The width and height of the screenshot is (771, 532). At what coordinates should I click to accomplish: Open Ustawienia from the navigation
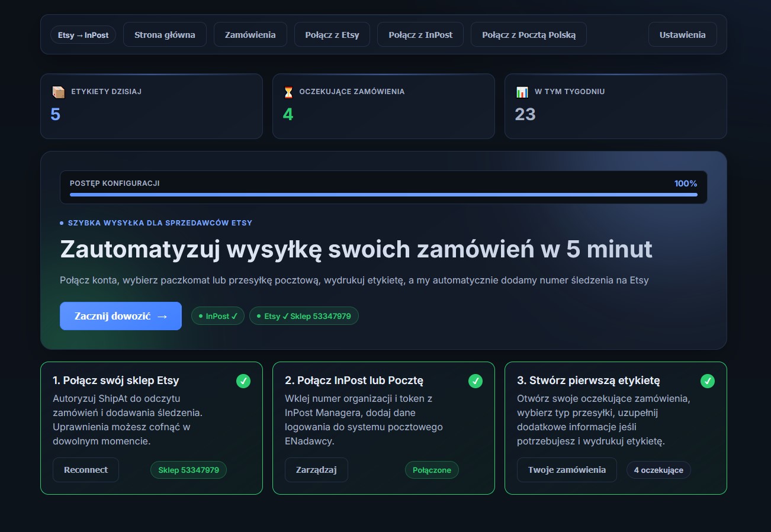tap(682, 34)
